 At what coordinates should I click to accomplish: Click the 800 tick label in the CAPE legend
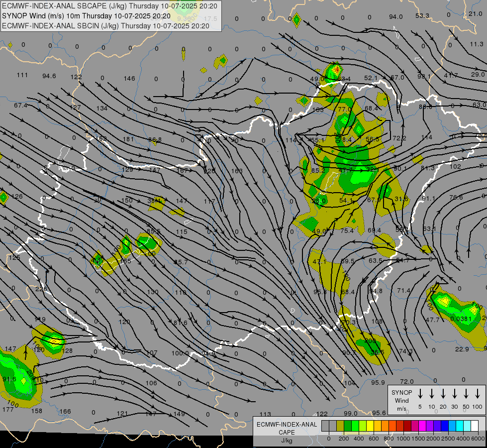click(389, 439)
